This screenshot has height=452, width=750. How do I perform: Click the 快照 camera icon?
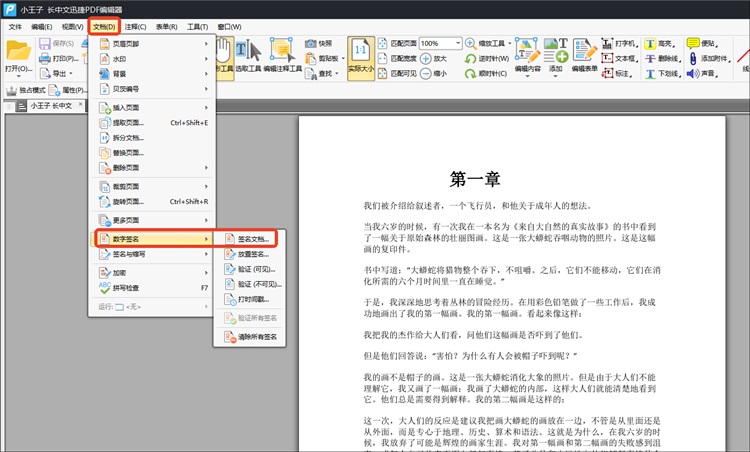[x=311, y=44]
